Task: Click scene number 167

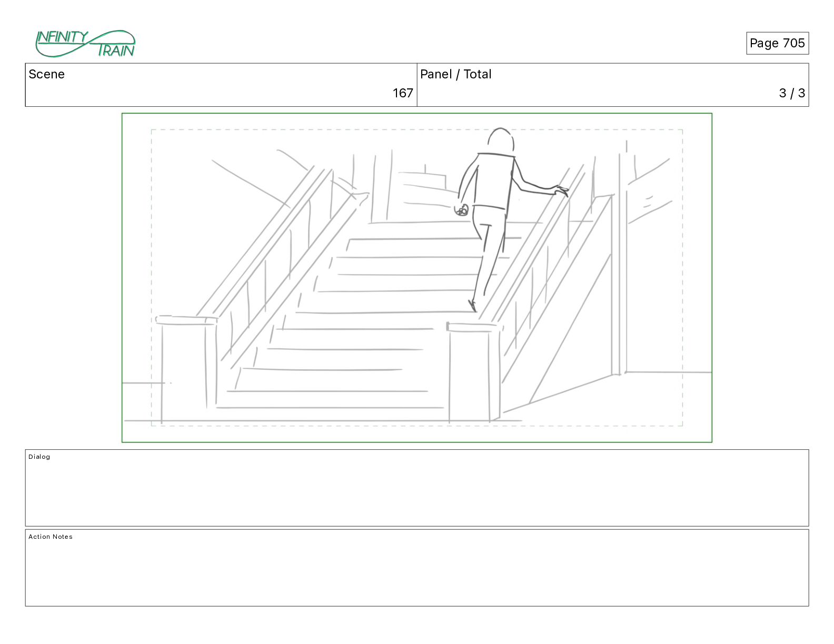Action: click(x=403, y=93)
